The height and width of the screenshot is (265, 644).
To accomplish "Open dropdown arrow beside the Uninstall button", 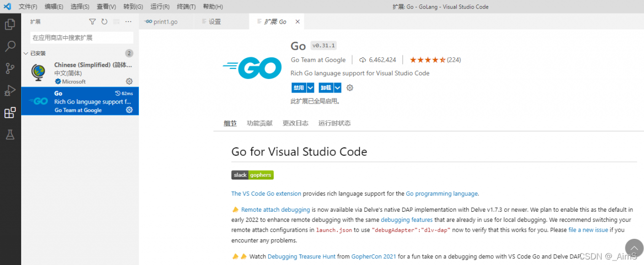I will 338,87.
